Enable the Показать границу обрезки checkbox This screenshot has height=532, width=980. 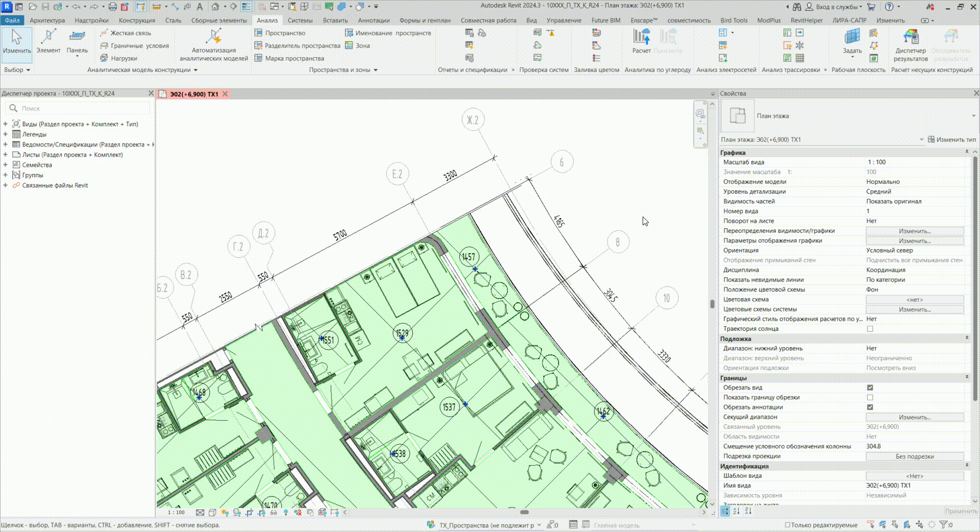click(x=870, y=397)
